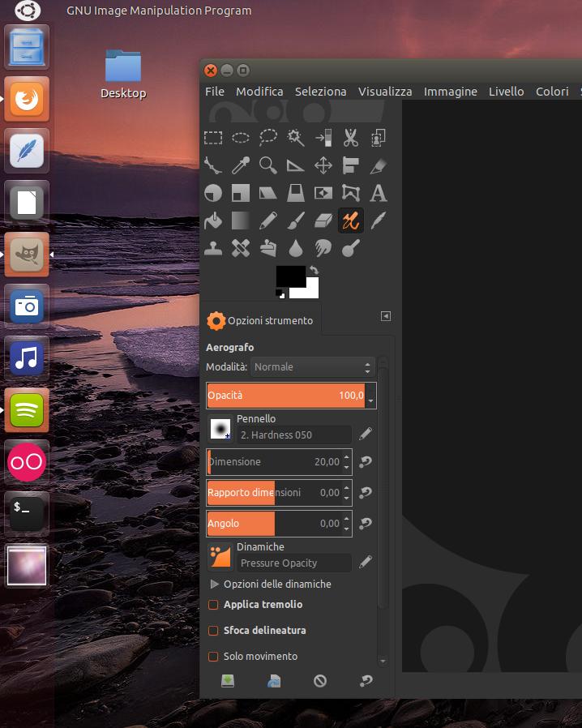The image size is (582, 728).
Task: Edit the Pressure Opacity dynamics
Action: click(366, 563)
